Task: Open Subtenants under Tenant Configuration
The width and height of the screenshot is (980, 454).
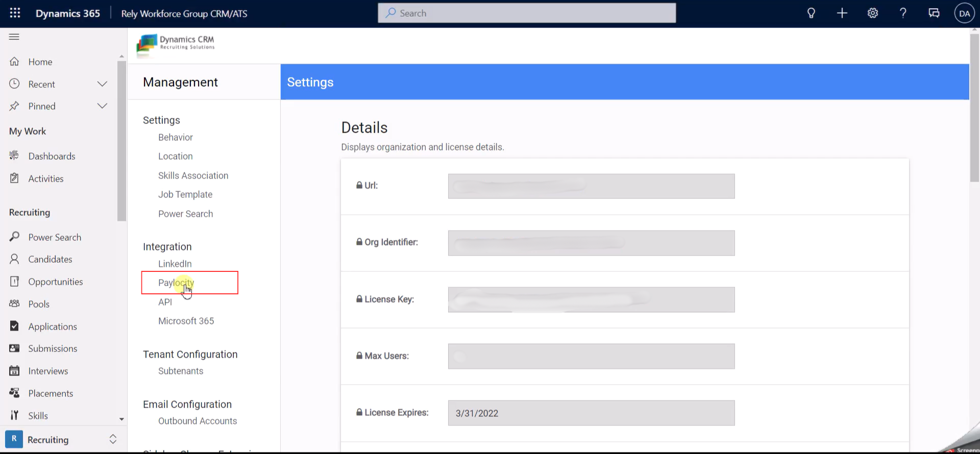Action: click(181, 371)
